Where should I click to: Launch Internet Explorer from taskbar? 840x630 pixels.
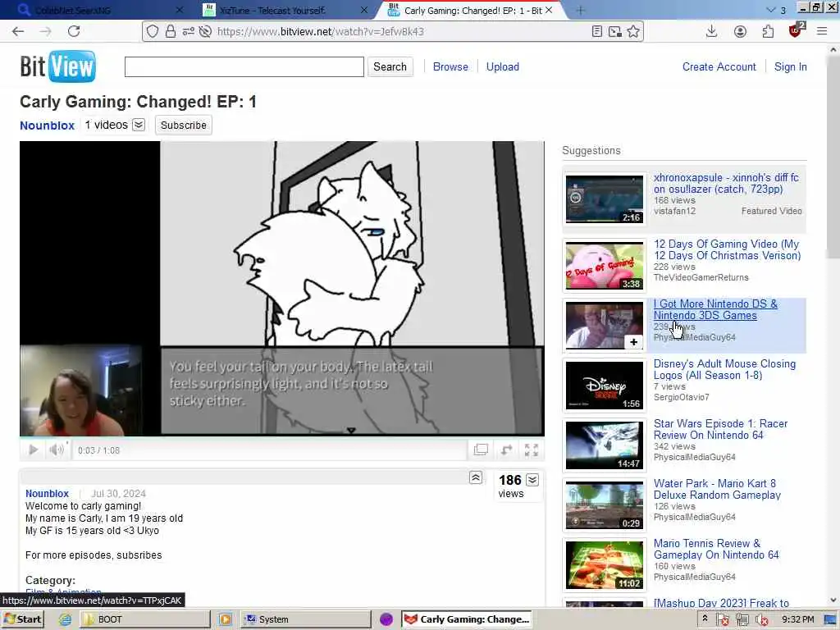[x=66, y=619]
